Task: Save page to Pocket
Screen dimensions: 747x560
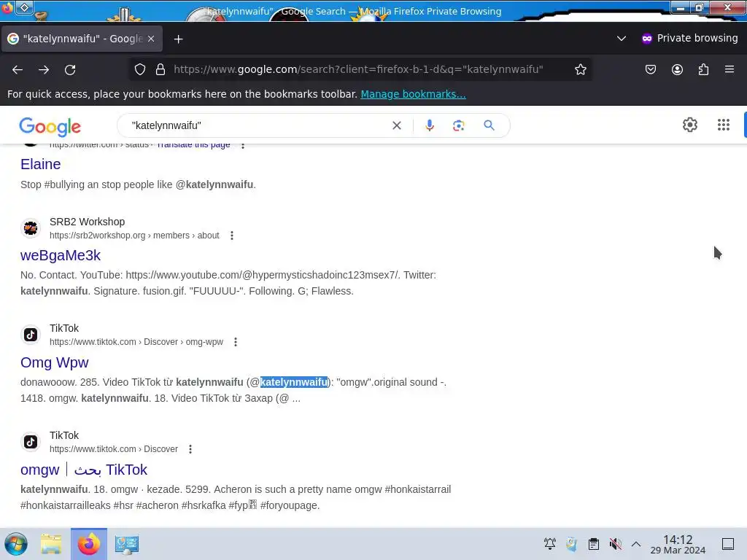Action: (650, 69)
